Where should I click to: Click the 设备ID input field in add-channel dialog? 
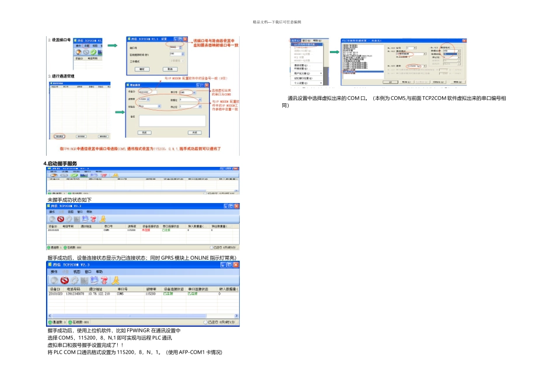148,92
